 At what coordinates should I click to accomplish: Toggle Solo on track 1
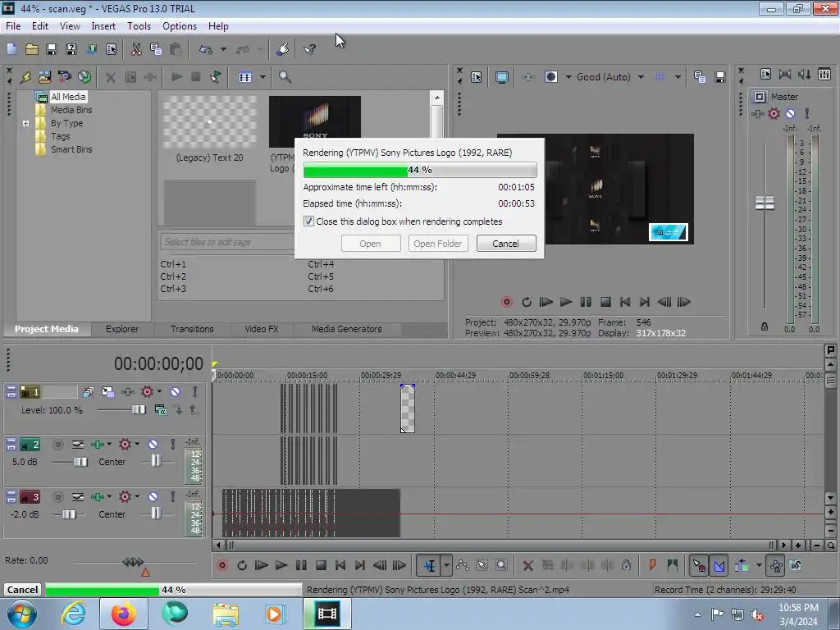[x=195, y=391]
